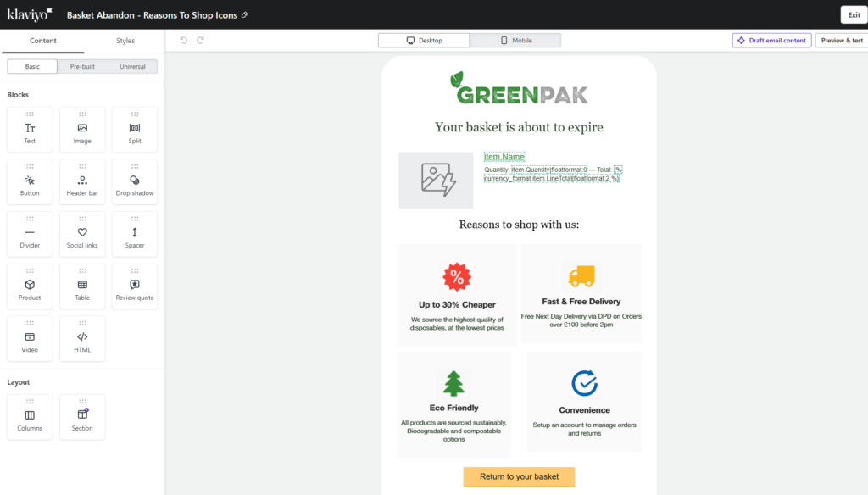This screenshot has width=868, height=495.
Task: Select the 'All products are sourced sustainably' text
Action: coord(454,431)
